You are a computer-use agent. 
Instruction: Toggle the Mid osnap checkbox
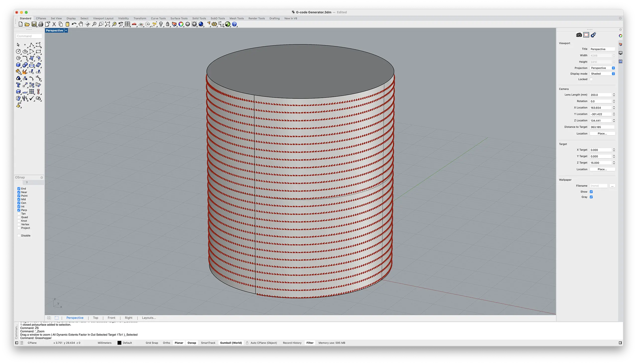[x=19, y=199]
